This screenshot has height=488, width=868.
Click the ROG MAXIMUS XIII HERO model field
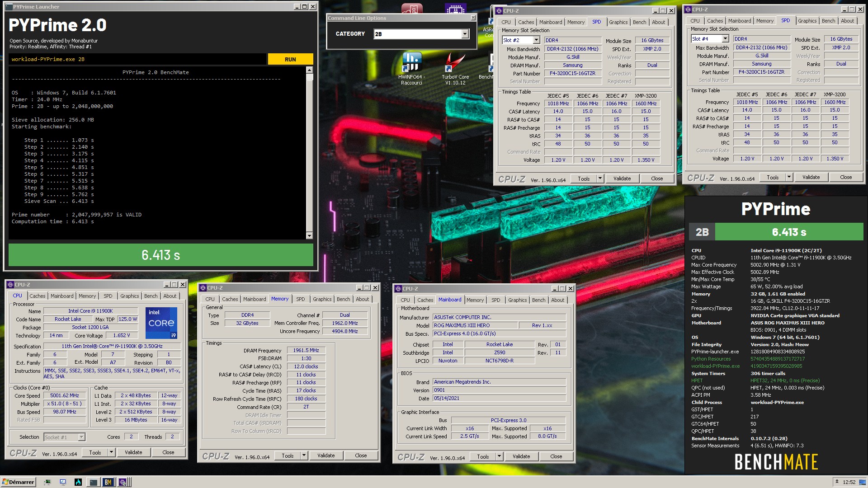click(475, 325)
